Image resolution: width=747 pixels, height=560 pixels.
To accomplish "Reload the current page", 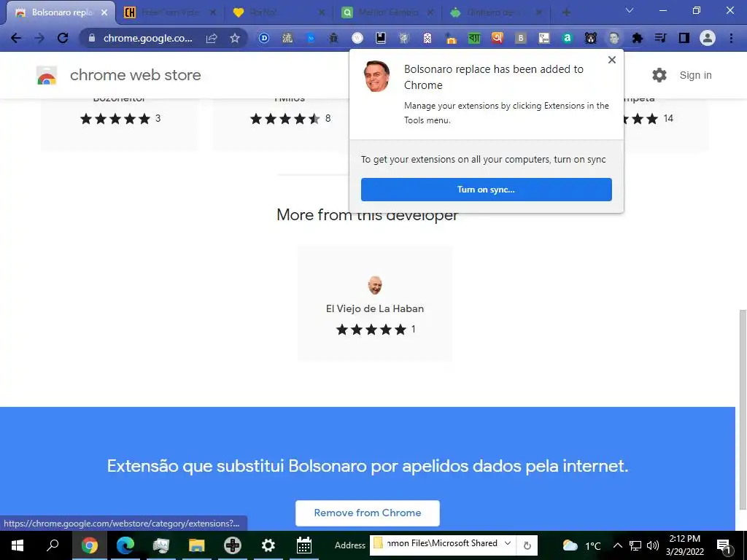I will [63, 38].
